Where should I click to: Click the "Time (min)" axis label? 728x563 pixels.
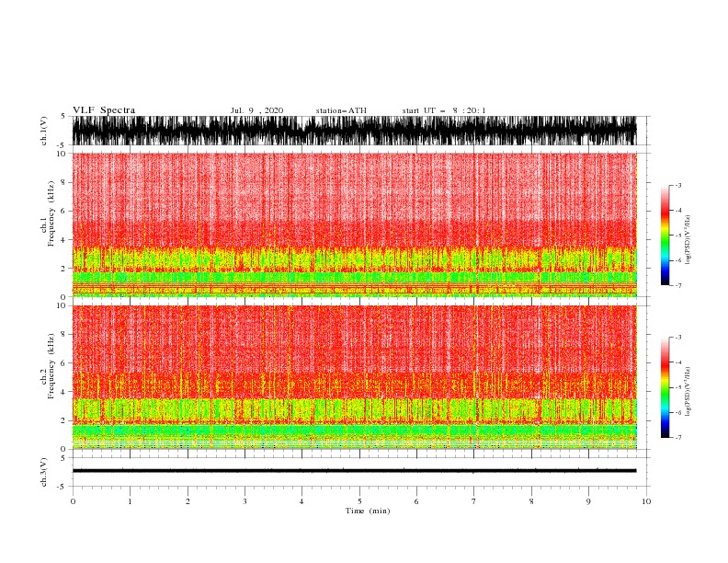[x=368, y=511]
